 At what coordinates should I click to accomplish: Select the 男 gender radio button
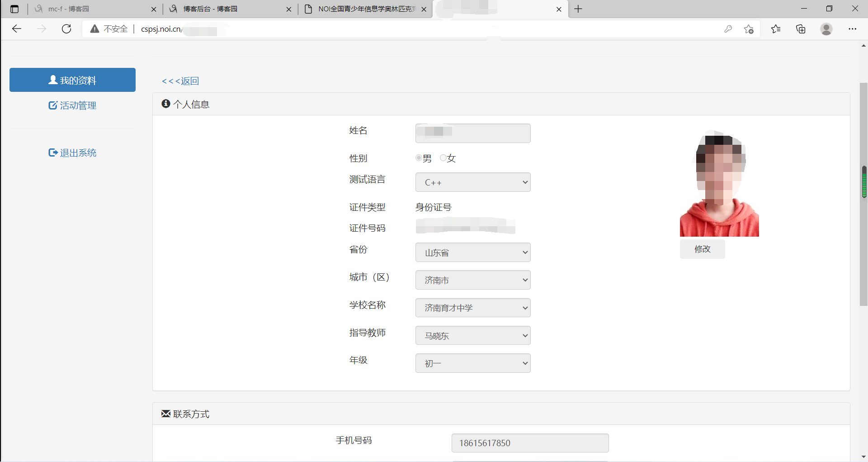pos(419,158)
